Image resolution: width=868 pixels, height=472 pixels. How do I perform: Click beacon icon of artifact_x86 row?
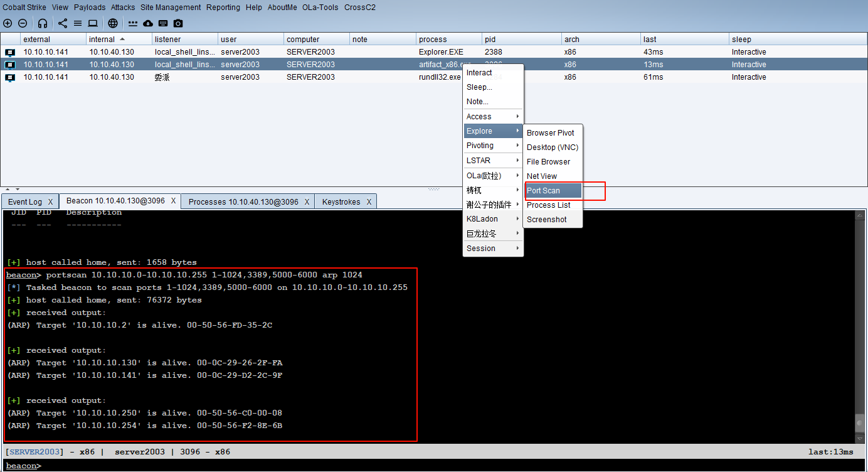tap(10, 65)
